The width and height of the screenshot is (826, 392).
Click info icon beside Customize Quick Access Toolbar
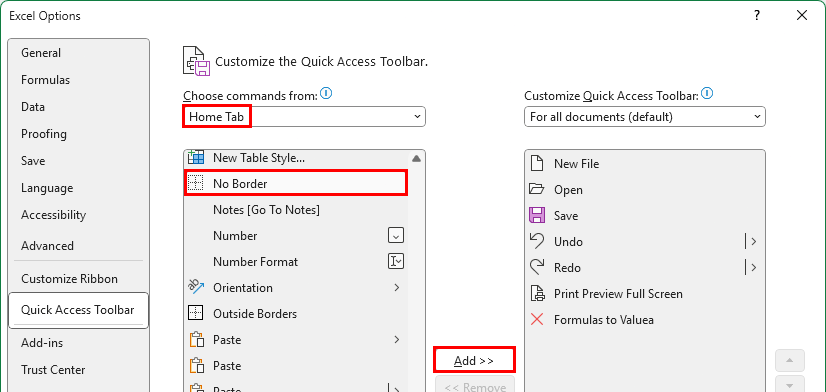707,94
